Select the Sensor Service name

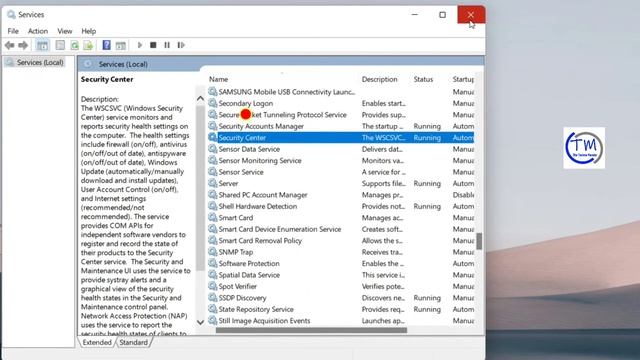241,172
